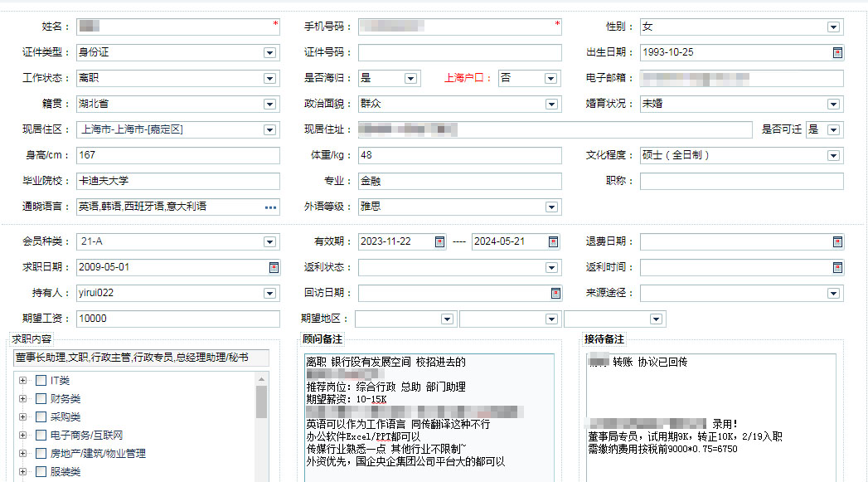Open the 来源途径 dropdown
Screen dimensions: 868x482
click(x=833, y=294)
